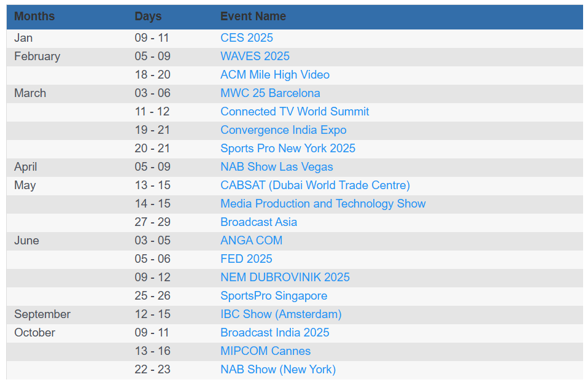Open the FED 2025 link
Image resolution: width=588 pixels, height=385 pixels.
click(246, 259)
